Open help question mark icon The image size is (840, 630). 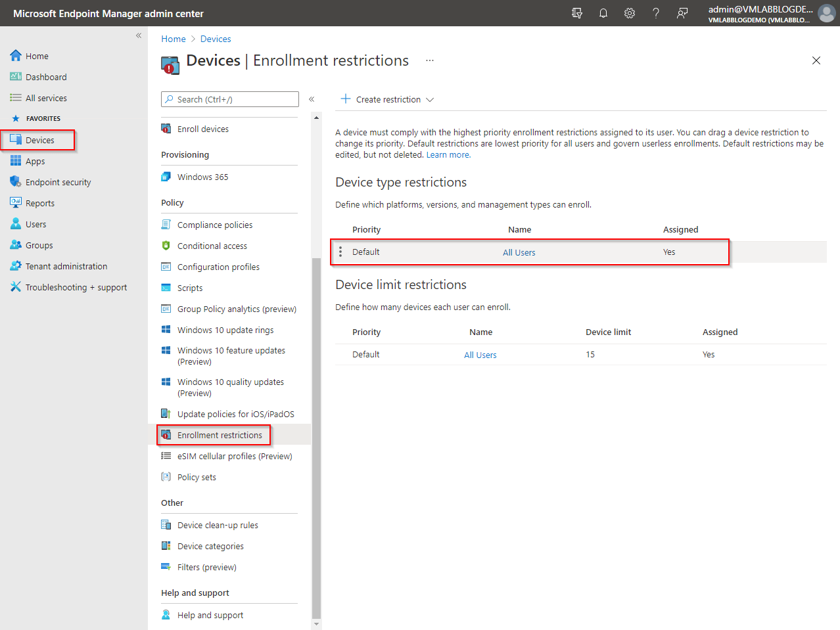(x=656, y=13)
